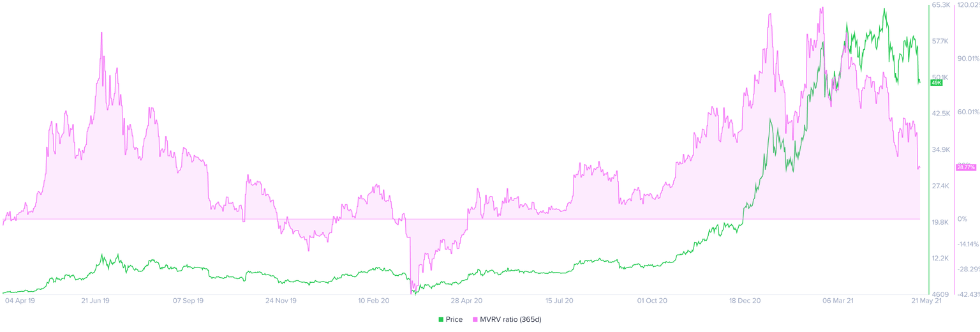The width and height of the screenshot is (980, 332).
Task: Toggle the Price series legend label
Action: tap(454, 319)
